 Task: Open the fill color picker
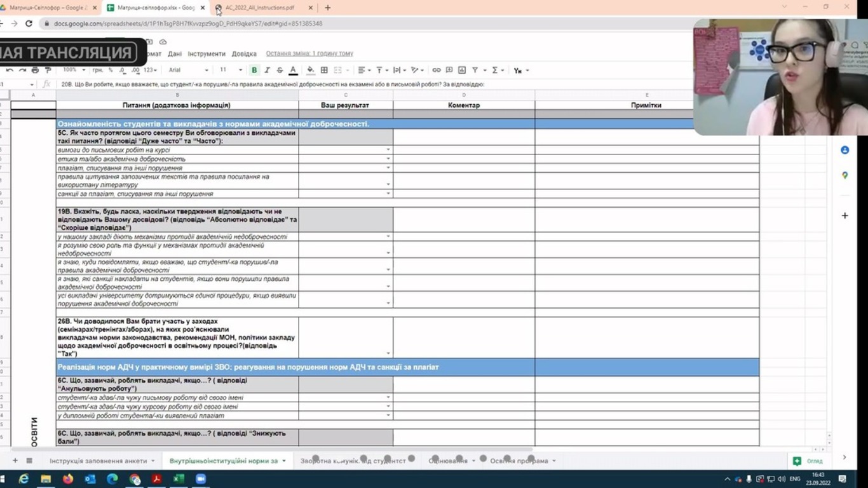pos(310,71)
